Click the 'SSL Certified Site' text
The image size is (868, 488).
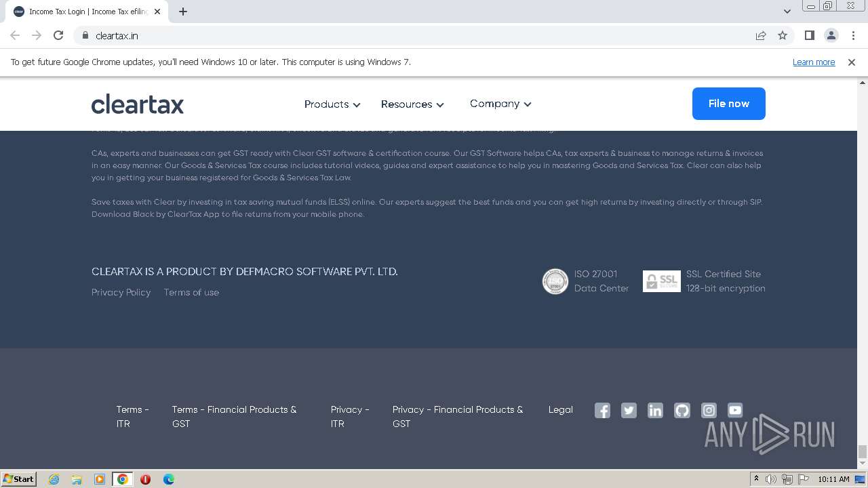[724, 274]
